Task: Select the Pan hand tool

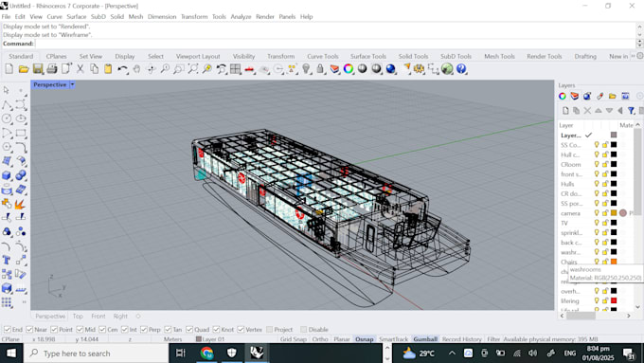Action: coord(136,69)
